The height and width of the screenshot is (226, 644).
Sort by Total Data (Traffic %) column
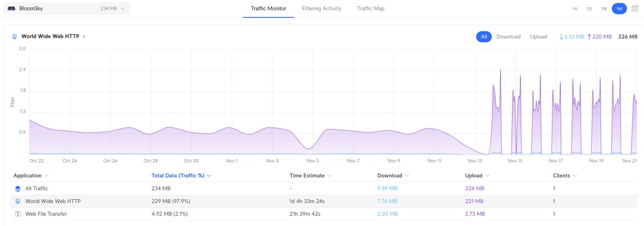(181, 176)
